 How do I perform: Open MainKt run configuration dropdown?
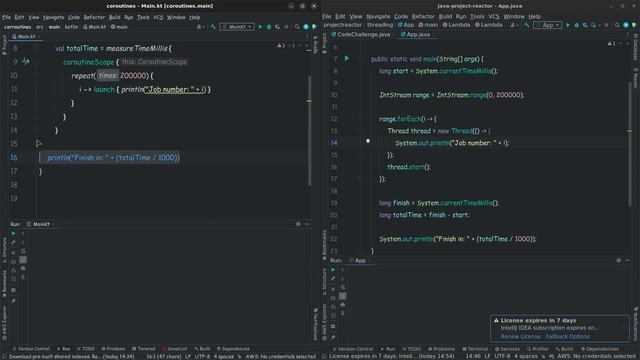pyautogui.click(x=237, y=27)
